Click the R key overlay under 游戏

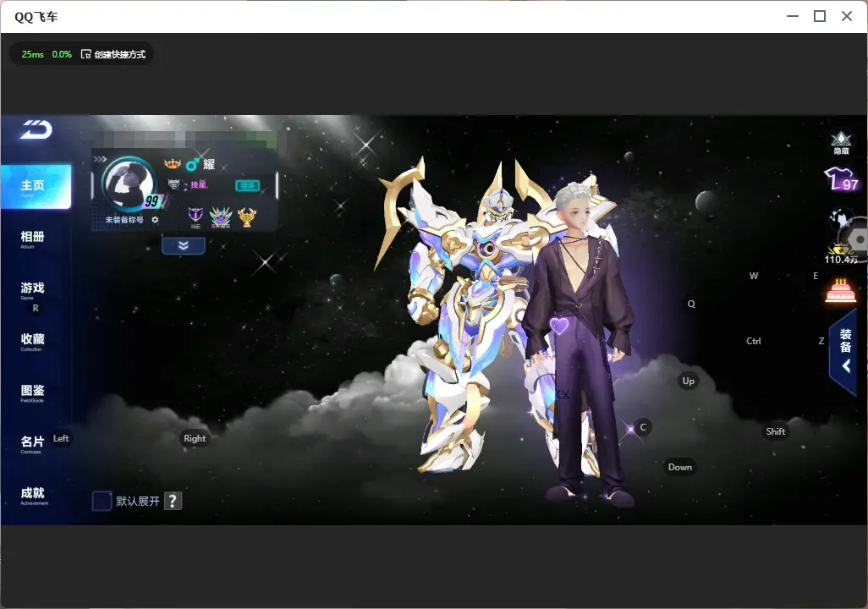tap(36, 309)
